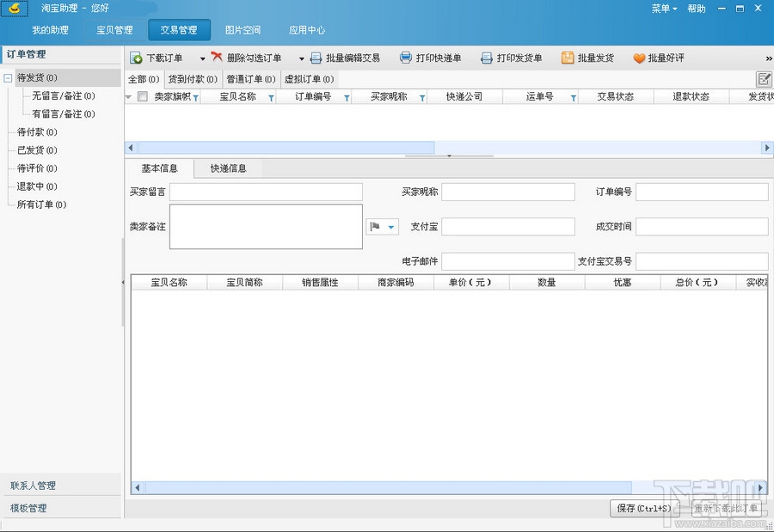Screen dimensions: 774x532
Task: Click the 成交时间 input field
Action: pyautogui.click(x=702, y=227)
